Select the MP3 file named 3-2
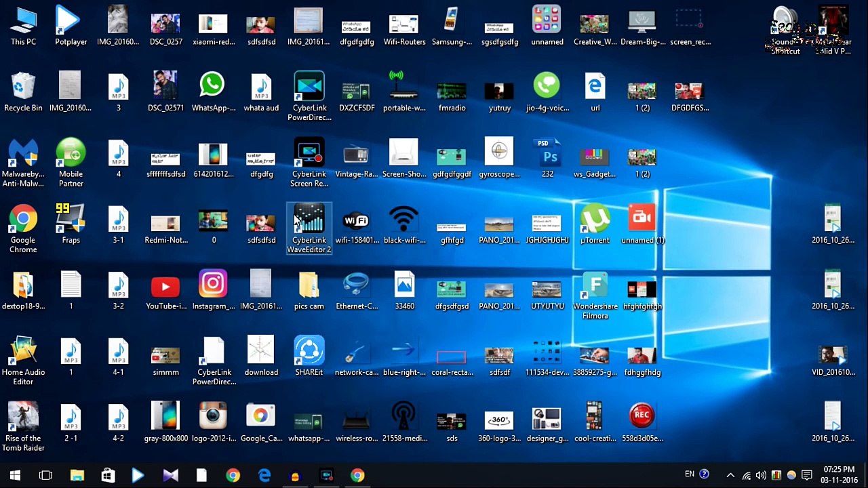Image resolution: width=868 pixels, height=488 pixels. [x=118, y=290]
